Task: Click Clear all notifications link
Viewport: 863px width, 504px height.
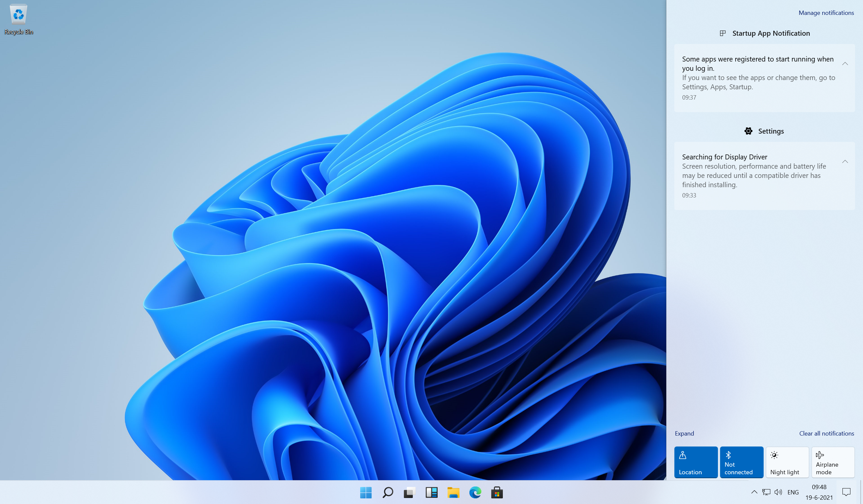Action: (826, 433)
